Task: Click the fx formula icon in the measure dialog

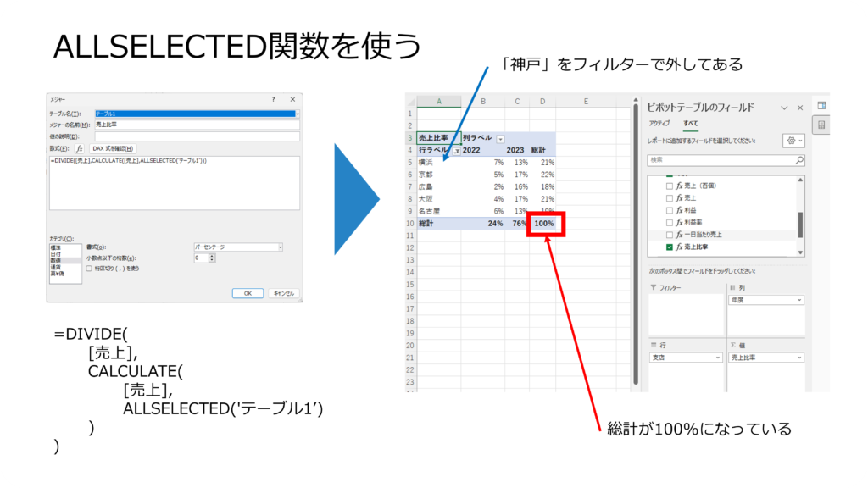Action: point(79,149)
